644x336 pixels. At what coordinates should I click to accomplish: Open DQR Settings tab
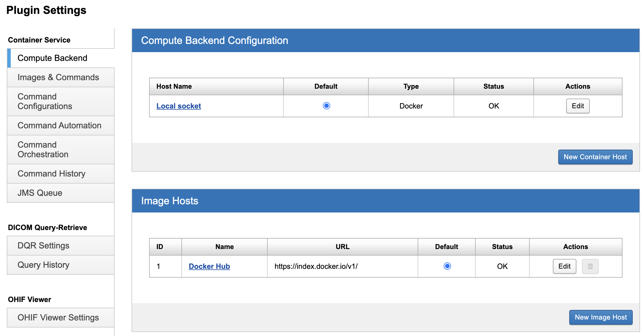pyautogui.click(x=43, y=246)
